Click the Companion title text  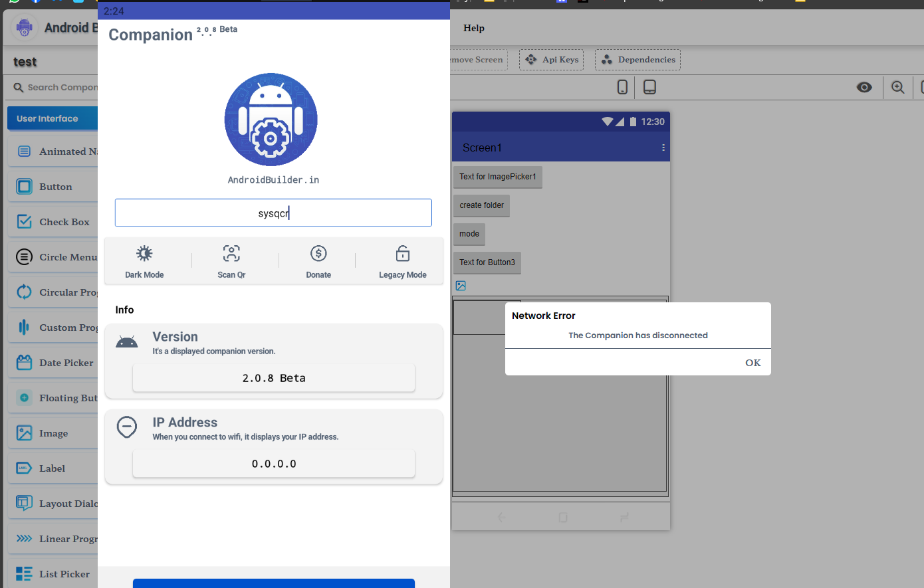click(150, 35)
